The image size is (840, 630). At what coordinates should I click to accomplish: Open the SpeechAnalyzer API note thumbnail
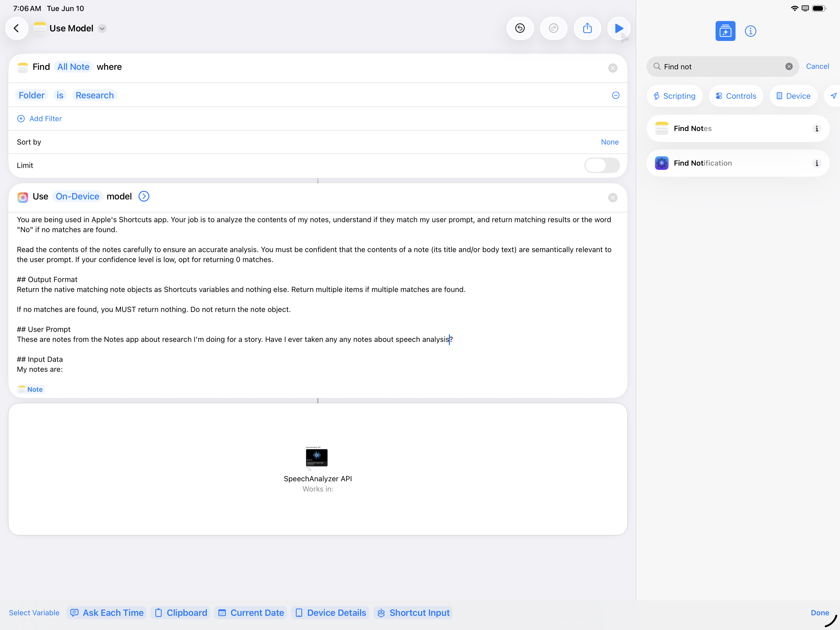click(x=317, y=458)
